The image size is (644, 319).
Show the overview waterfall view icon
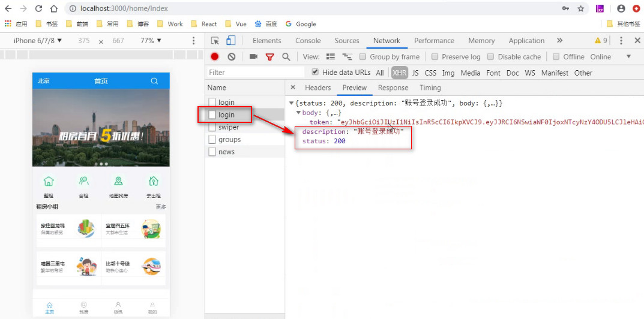(x=348, y=56)
